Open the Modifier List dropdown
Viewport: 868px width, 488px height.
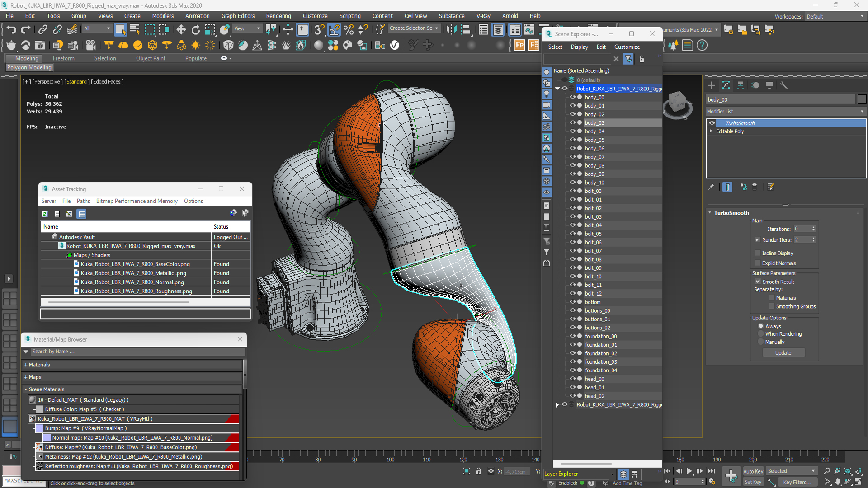pos(786,112)
